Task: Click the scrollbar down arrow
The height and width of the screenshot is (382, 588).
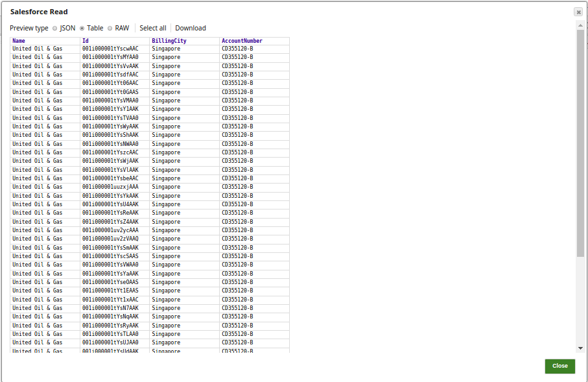Action: [580, 348]
